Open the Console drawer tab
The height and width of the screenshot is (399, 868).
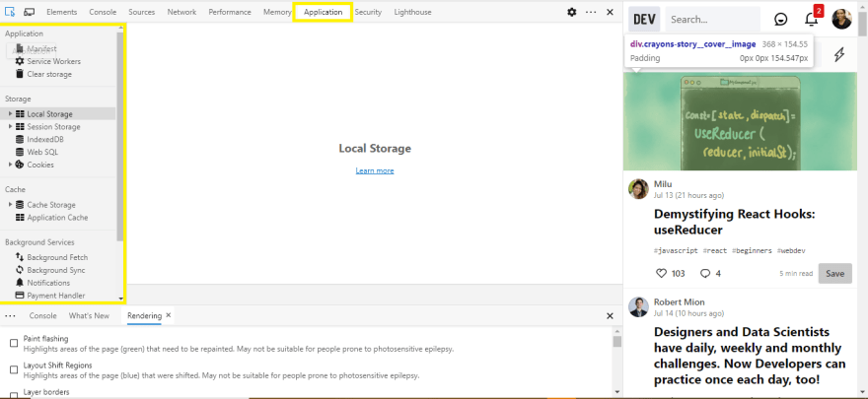click(42, 316)
